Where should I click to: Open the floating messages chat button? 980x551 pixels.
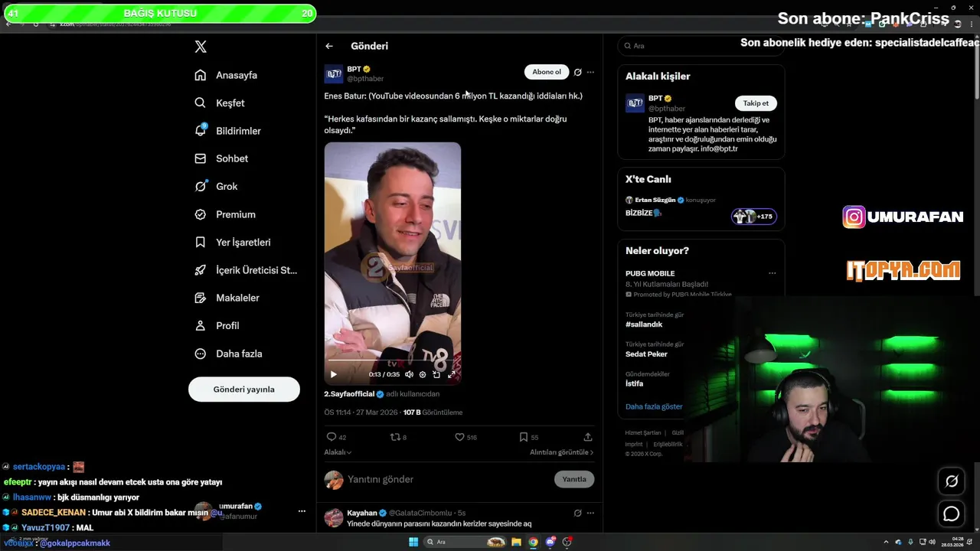[x=952, y=514]
